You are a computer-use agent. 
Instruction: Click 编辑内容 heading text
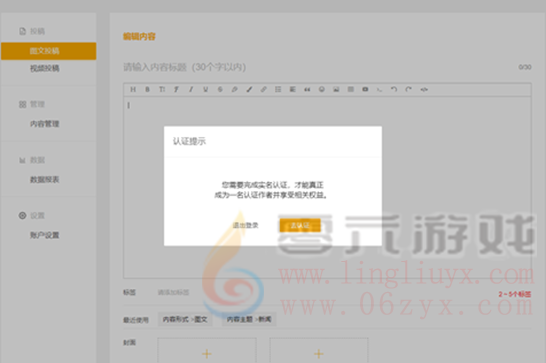[139, 37]
